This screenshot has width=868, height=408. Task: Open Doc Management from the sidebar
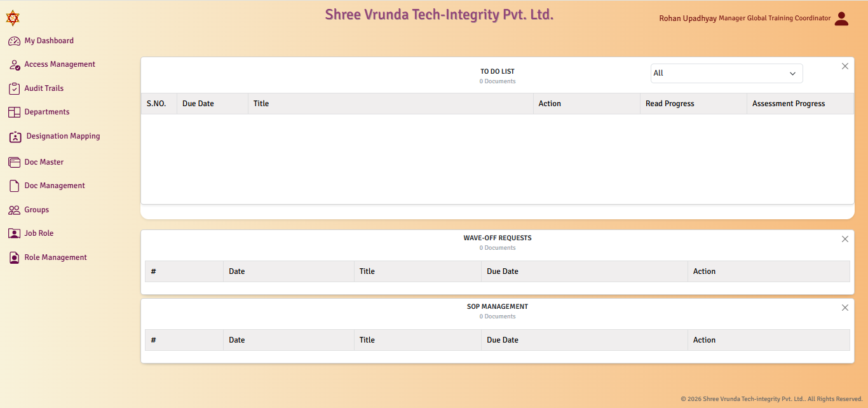[55, 186]
